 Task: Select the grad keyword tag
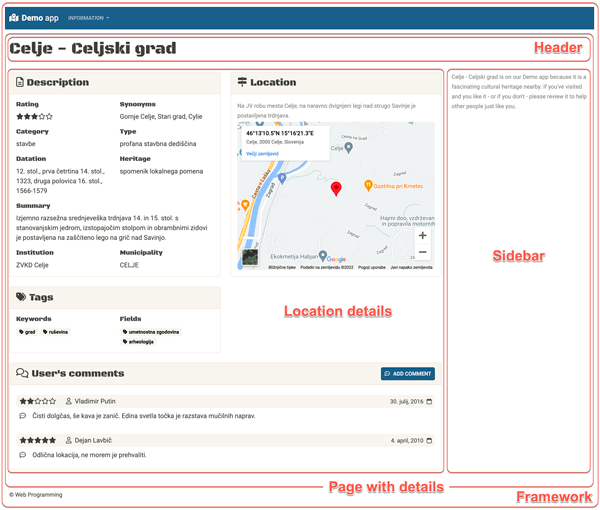[27, 332]
